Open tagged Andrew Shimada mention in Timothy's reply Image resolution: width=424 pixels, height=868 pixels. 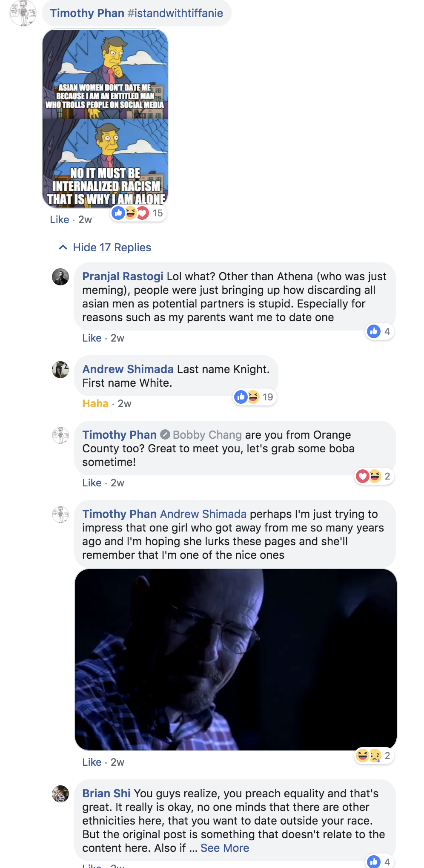[203, 514]
